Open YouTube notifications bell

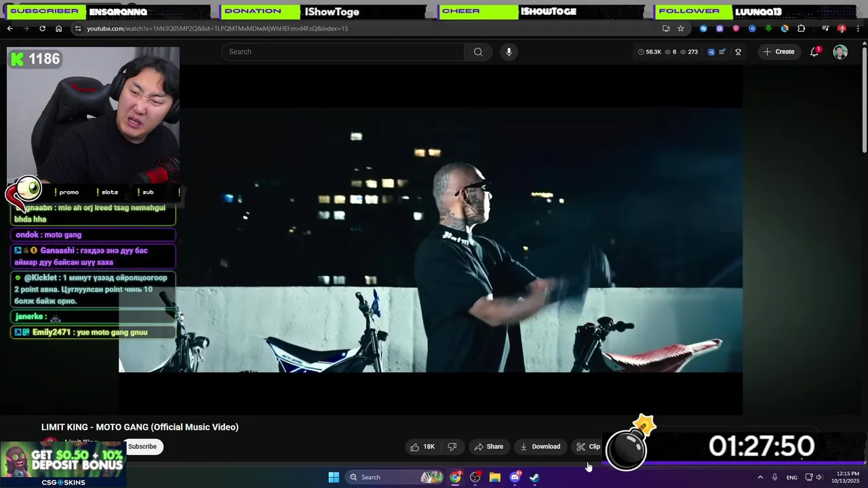(814, 52)
